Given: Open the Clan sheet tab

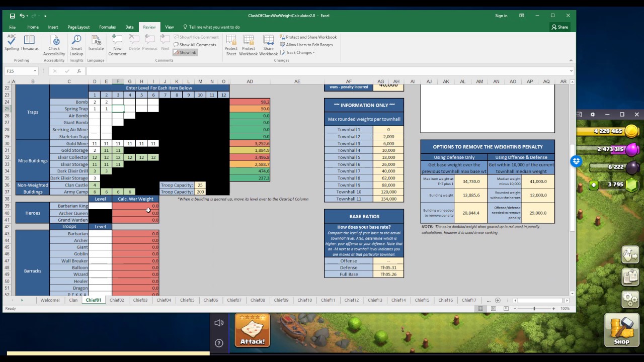Looking at the screenshot, I should [x=73, y=300].
